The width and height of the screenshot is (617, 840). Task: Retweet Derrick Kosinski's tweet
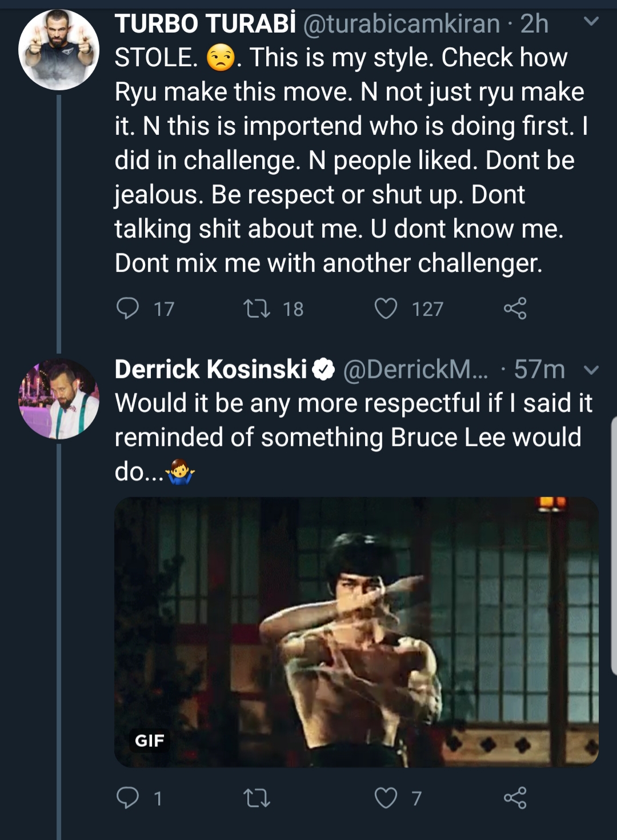click(x=257, y=798)
